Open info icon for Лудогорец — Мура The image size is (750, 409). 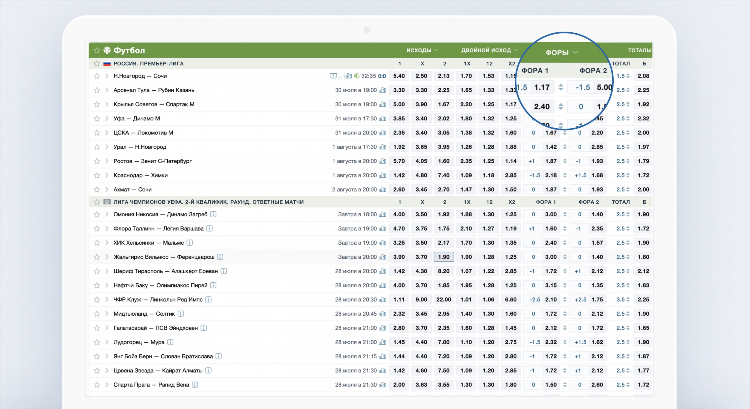click(x=170, y=342)
